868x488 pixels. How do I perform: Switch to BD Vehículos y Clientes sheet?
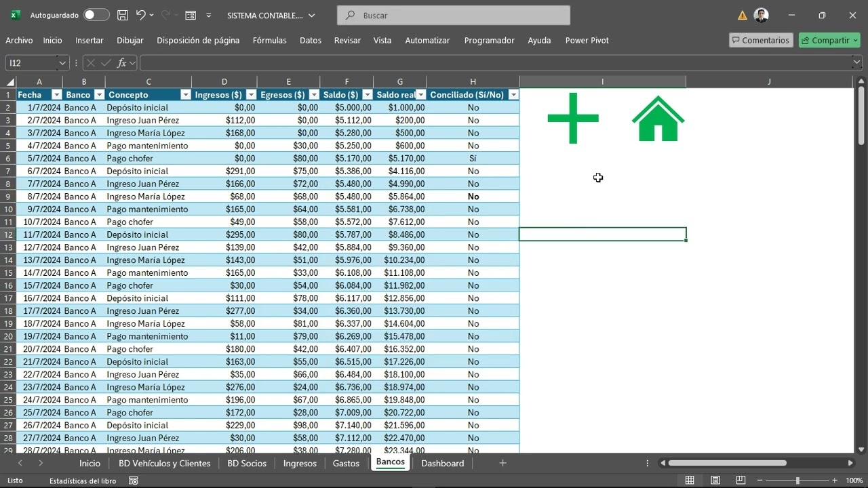coord(164,463)
